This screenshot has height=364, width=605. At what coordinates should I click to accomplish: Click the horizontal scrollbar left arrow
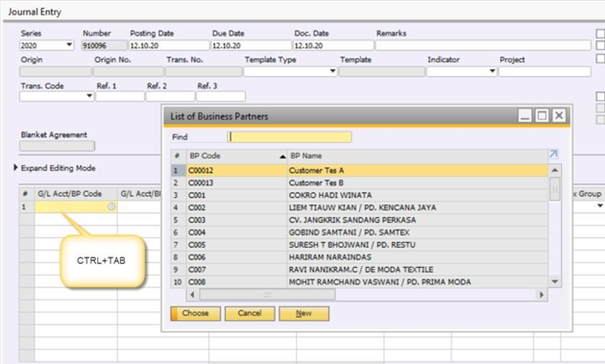[x=192, y=295]
